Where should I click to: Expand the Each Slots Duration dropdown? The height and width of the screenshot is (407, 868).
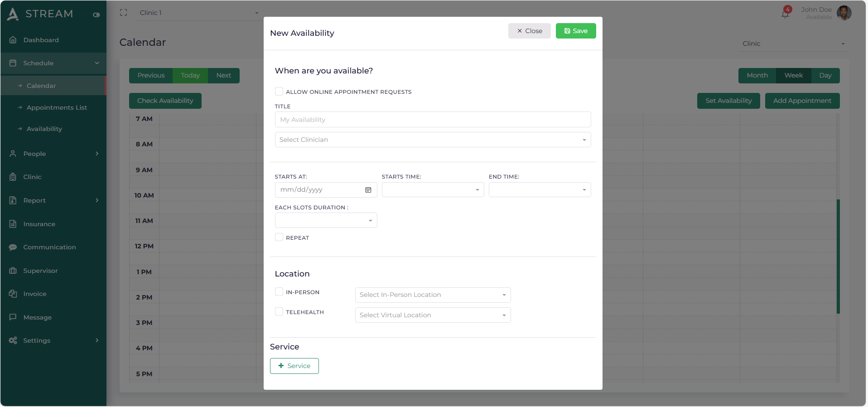coord(326,221)
